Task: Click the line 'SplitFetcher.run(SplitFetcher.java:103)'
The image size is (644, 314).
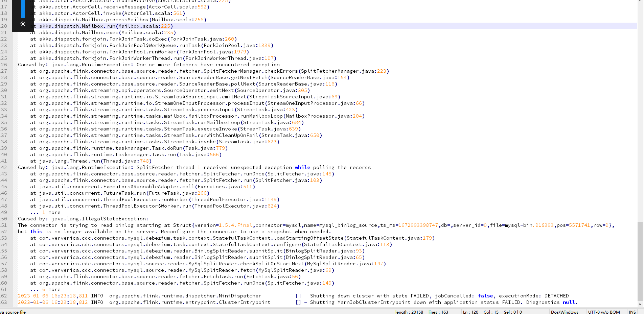Action: pyautogui.click(x=176, y=180)
